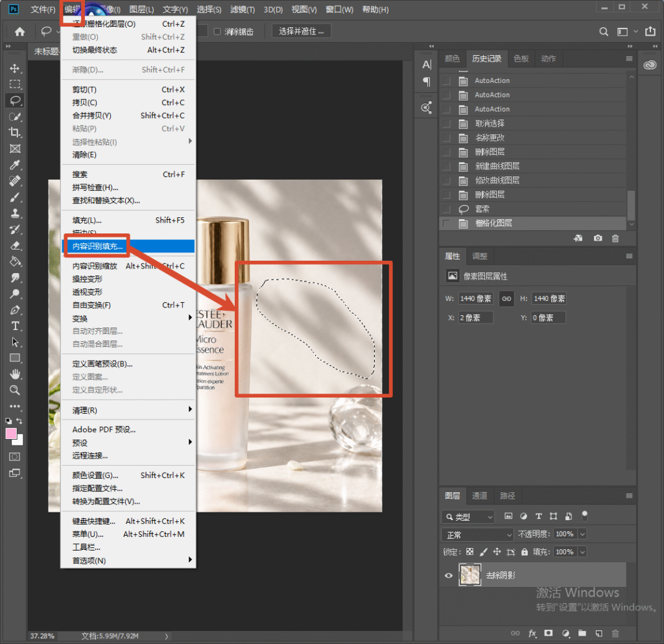This screenshot has height=644, width=664.
Task: Open the Creative Cloud Libraries panel icon
Action: click(650, 65)
